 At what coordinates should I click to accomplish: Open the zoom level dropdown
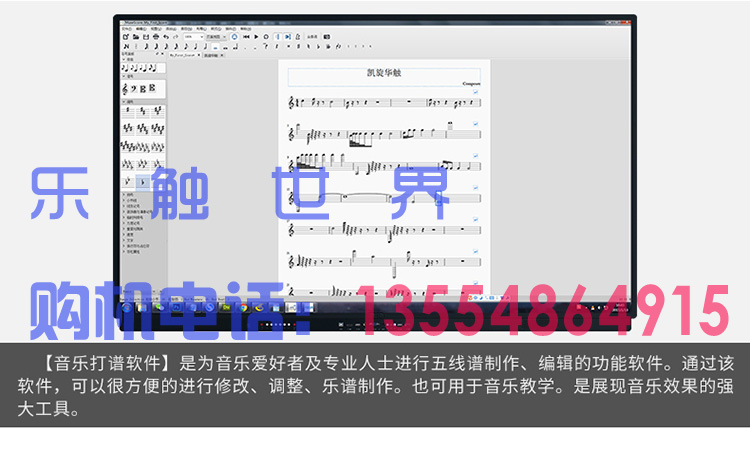pyautogui.click(x=194, y=37)
